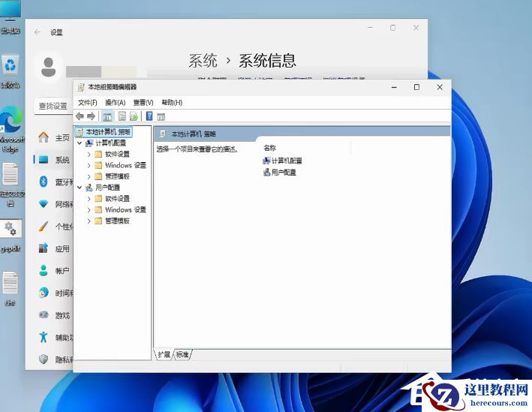Click the Back arrow in Group Policy Editor toolbar
The image size is (532, 412).
pyautogui.click(x=80, y=116)
